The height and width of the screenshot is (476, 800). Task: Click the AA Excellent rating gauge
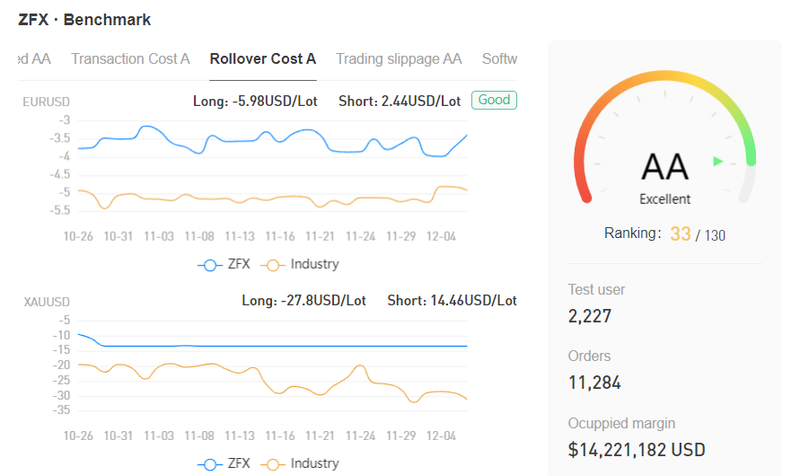[665, 138]
